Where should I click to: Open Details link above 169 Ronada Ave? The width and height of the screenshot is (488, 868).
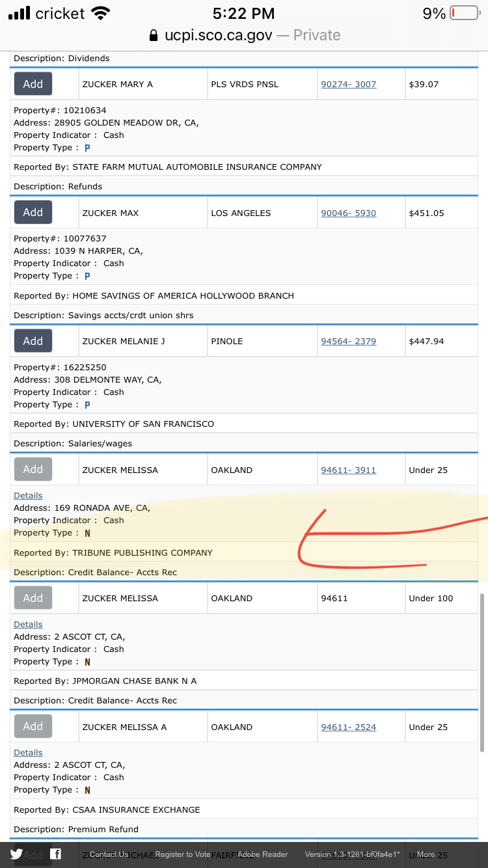[28, 495]
